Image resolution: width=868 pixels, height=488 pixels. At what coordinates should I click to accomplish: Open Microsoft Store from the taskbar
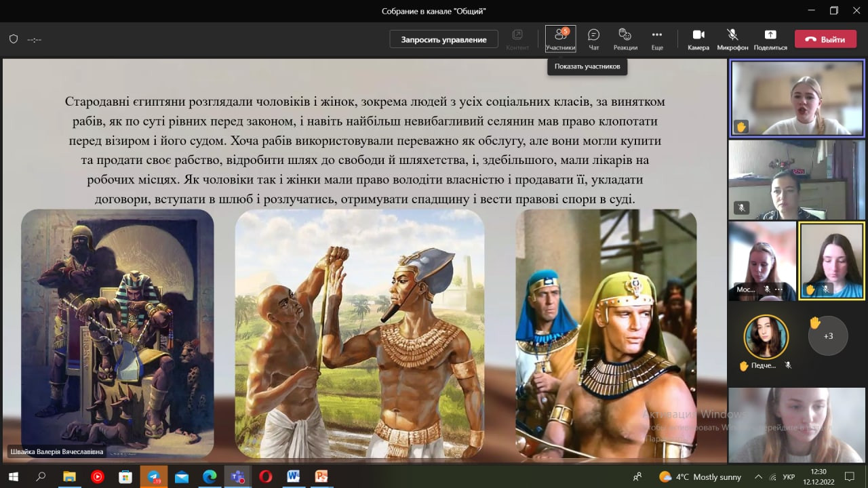click(x=125, y=476)
